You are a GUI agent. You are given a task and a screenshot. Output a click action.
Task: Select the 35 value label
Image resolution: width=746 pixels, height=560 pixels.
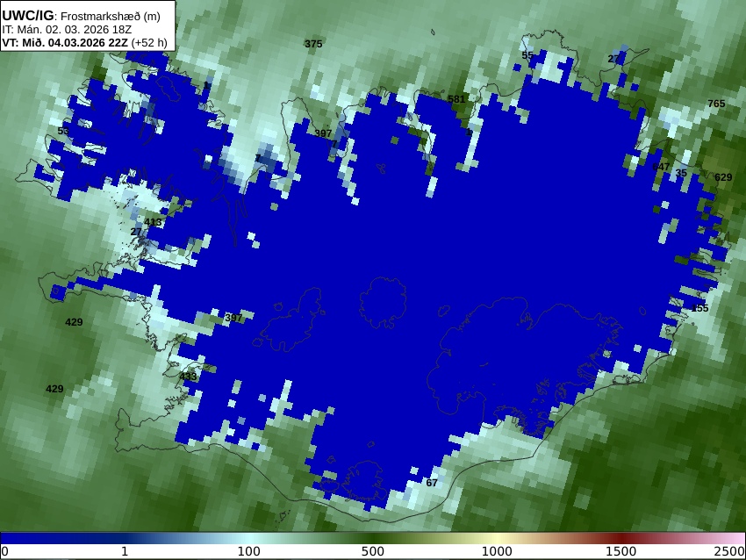pyautogui.click(x=681, y=173)
